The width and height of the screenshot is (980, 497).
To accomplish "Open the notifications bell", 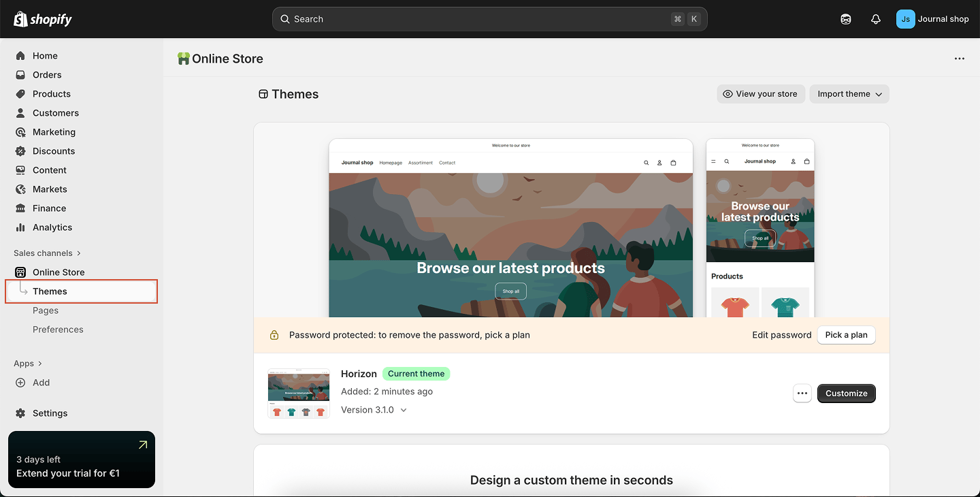I will [x=876, y=19].
